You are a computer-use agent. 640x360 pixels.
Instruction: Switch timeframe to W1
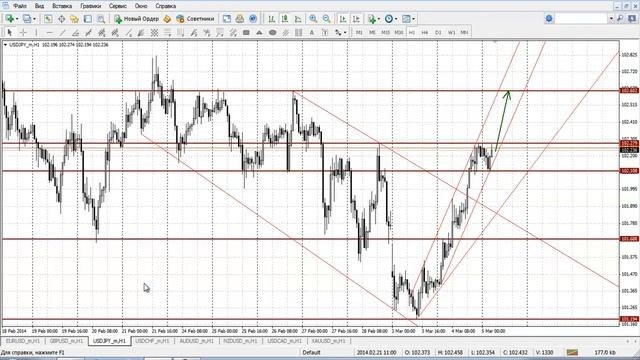(451, 32)
